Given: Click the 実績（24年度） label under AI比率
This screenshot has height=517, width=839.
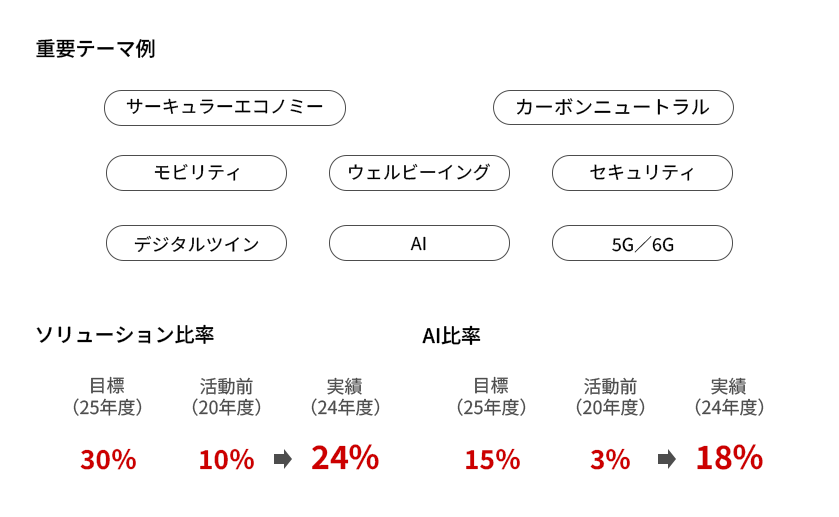Looking at the screenshot, I should pyautogui.click(x=729, y=397).
